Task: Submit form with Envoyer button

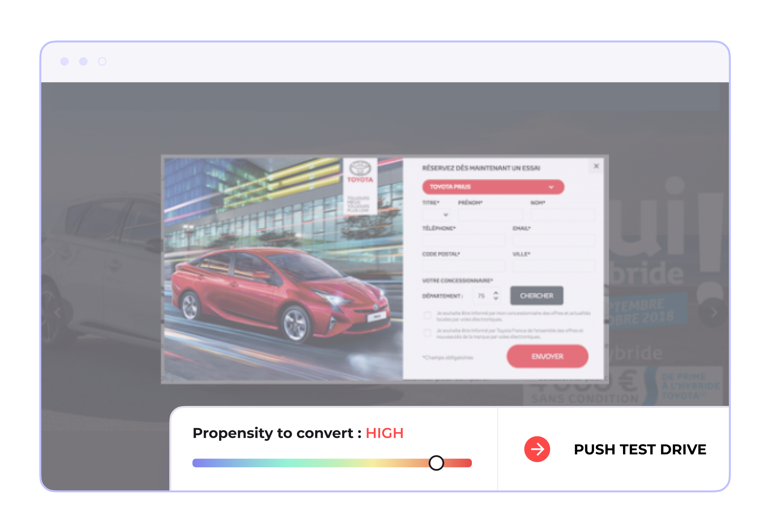Action: [547, 356]
